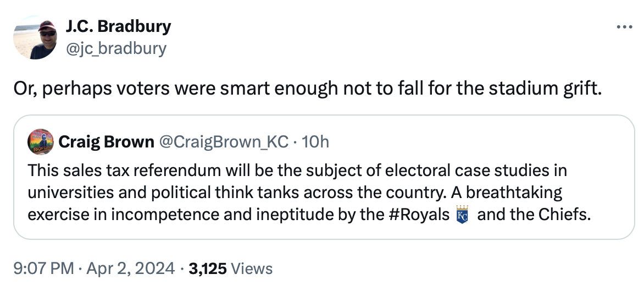Viewport: 644px width, 296px height.
Task: Open the J.C. Bradbury display name link
Action: tap(118, 26)
